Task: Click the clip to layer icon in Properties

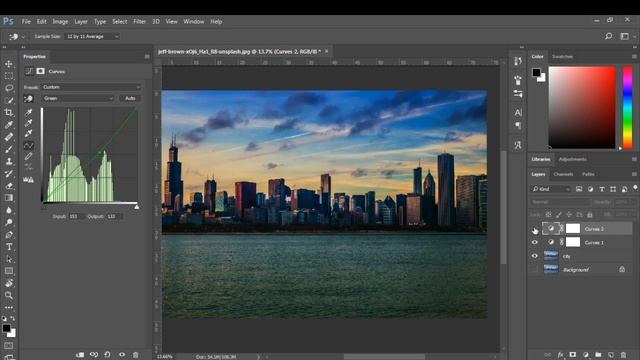Action: coord(80,355)
